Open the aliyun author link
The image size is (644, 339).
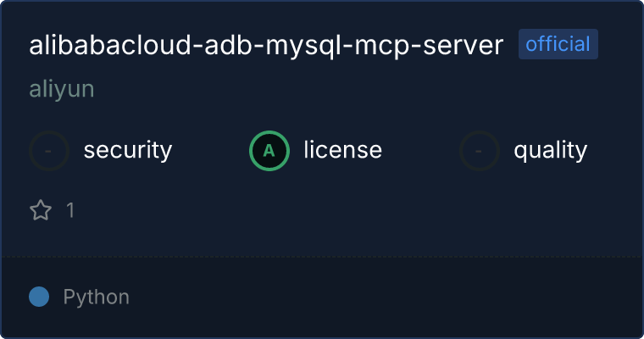point(62,89)
